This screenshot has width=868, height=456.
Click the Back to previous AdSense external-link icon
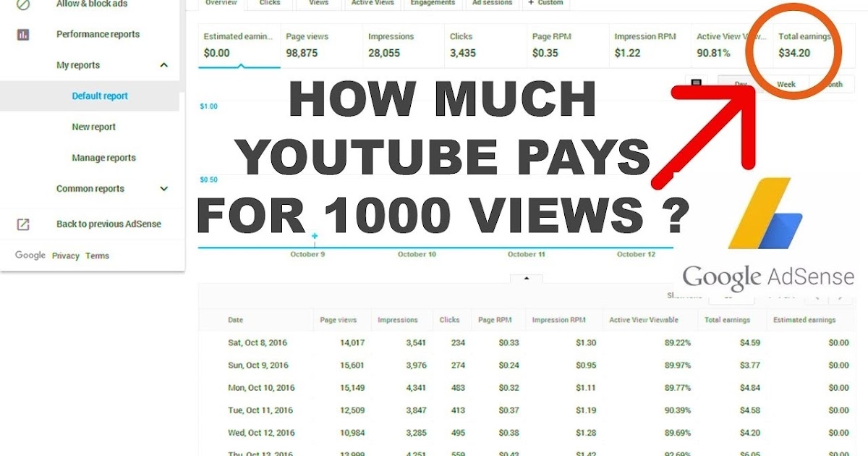[x=23, y=224]
